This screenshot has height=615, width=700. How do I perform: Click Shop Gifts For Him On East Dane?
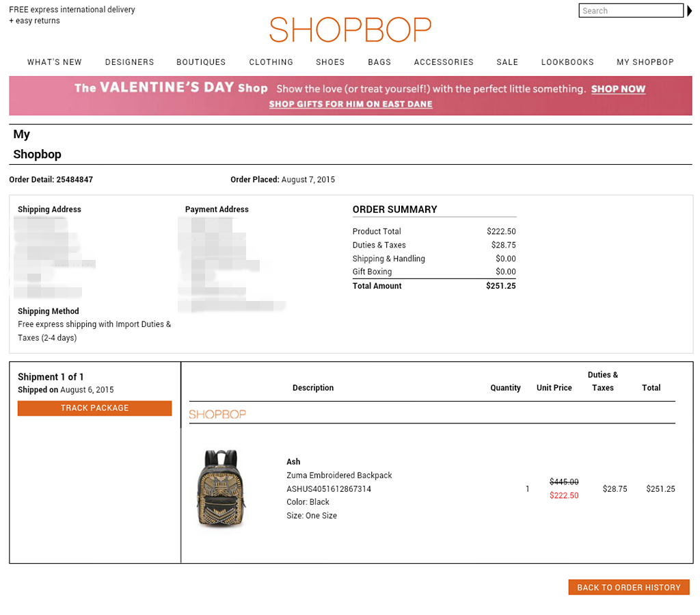pyautogui.click(x=351, y=104)
